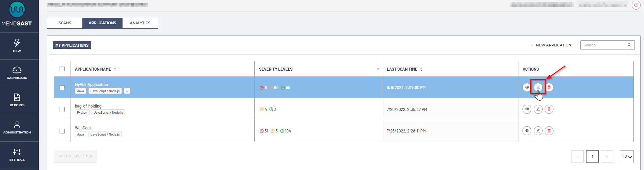Click the New Application button
Viewport: 644px width, 170px height.
(x=550, y=45)
